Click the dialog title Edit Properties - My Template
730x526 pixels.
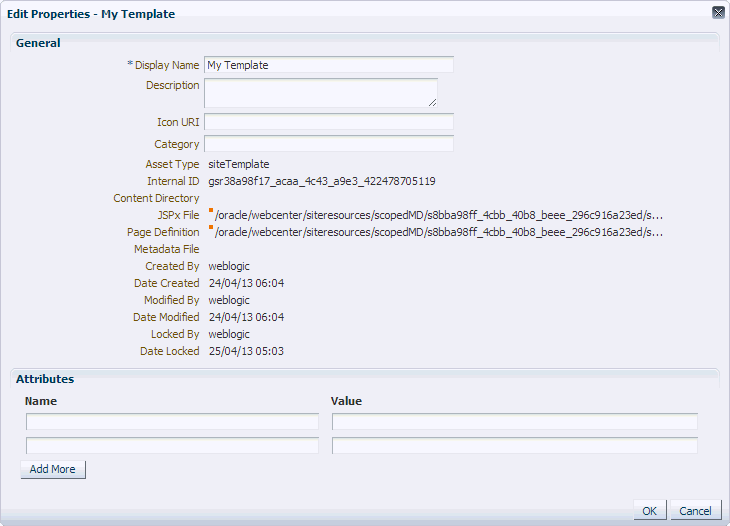(x=91, y=14)
